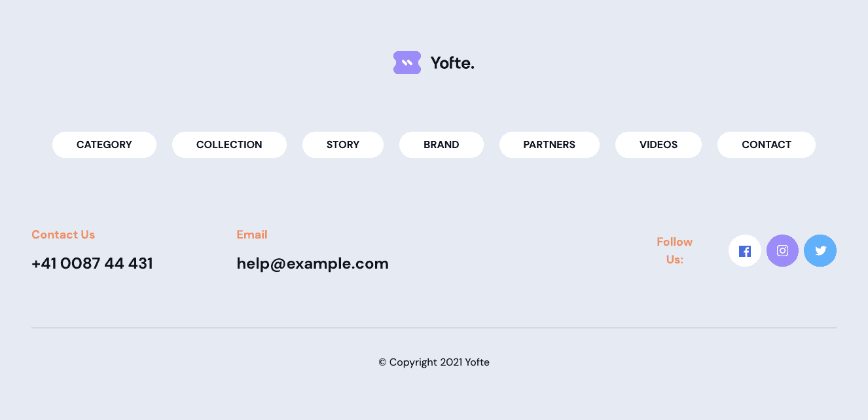Open the Twitter bird icon
868x420 pixels.
820,251
